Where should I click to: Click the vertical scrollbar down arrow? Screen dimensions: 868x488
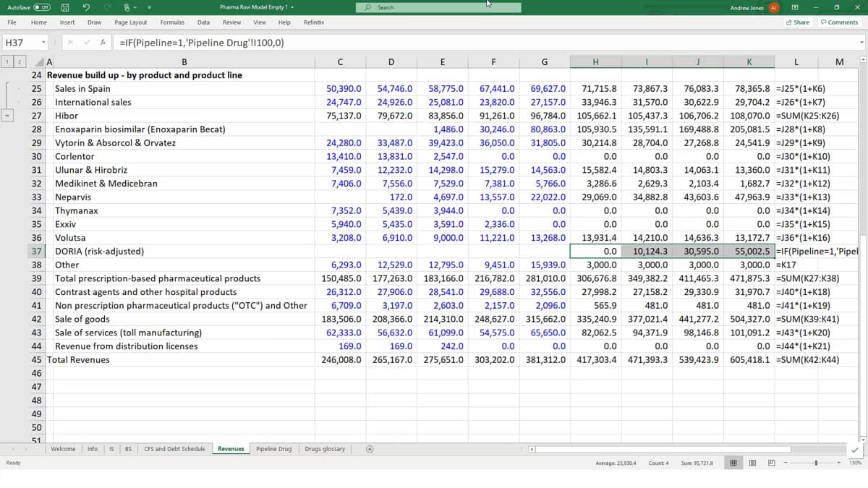[x=861, y=439]
